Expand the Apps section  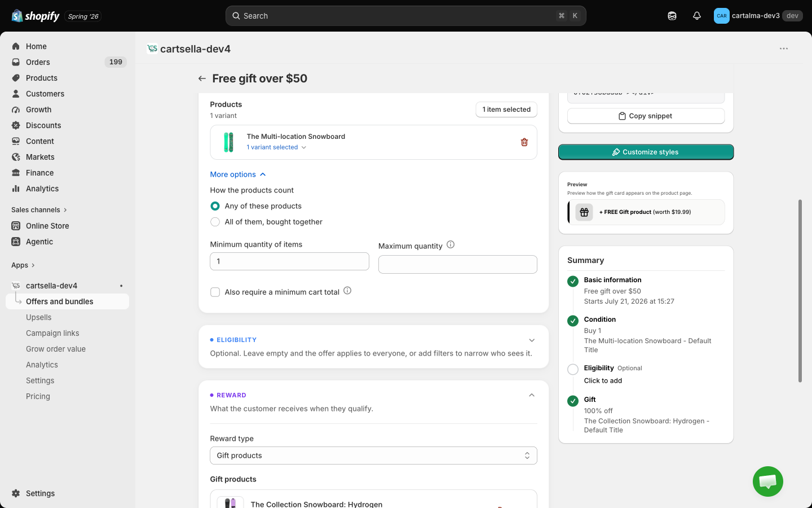click(23, 265)
